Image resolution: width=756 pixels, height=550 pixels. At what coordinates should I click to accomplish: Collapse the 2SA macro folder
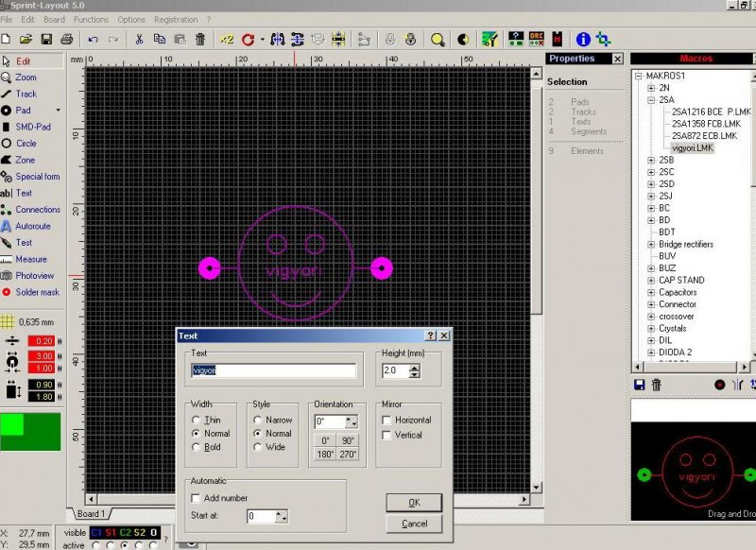pyautogui.click(x=651, y=100)
